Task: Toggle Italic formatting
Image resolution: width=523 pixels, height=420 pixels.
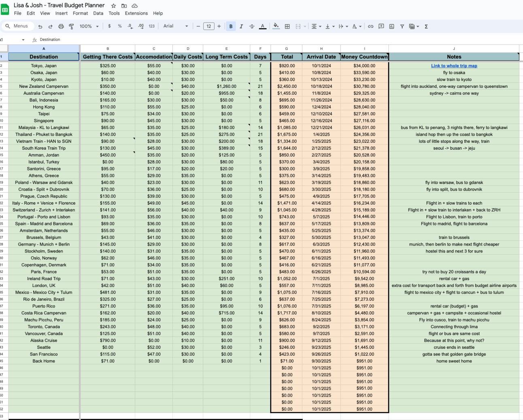Action: (x=241, y=26)
